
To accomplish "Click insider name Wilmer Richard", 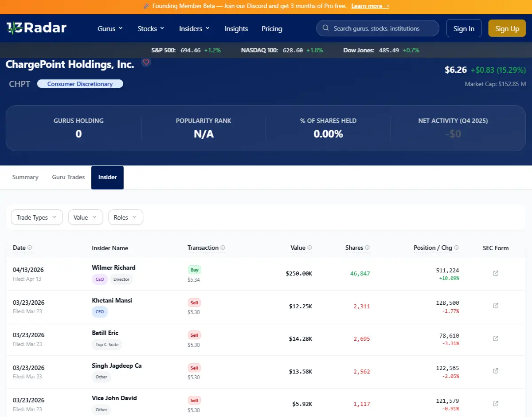I will 113,268.
